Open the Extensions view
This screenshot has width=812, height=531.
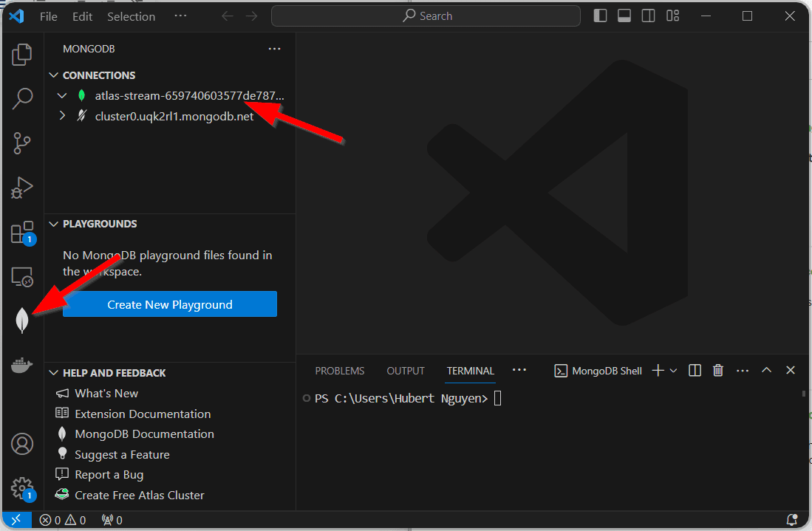22,233
